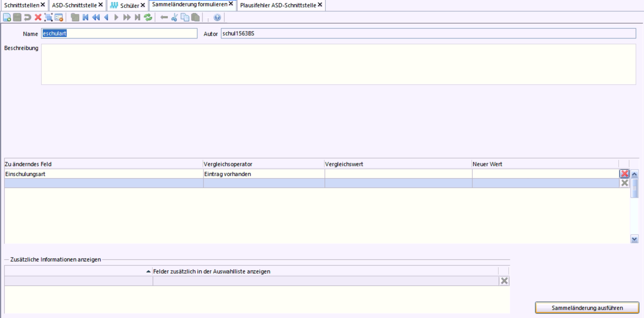
Task: Go to the previous record
Action: 106,17
